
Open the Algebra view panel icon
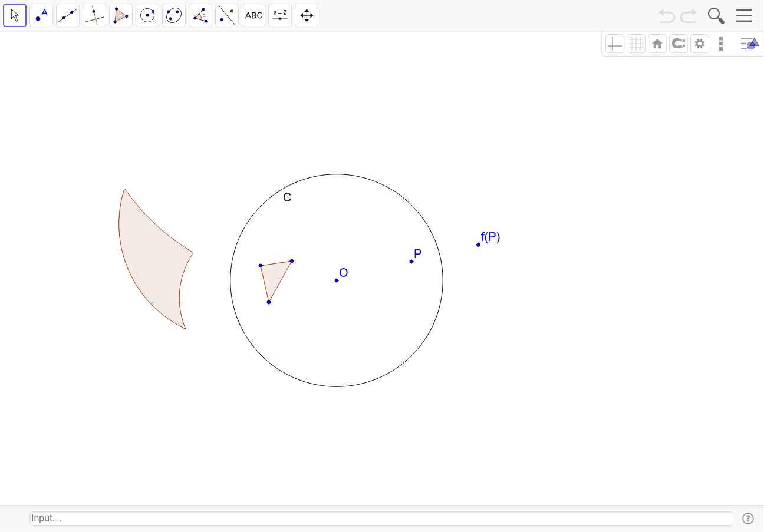coord(749,43)
